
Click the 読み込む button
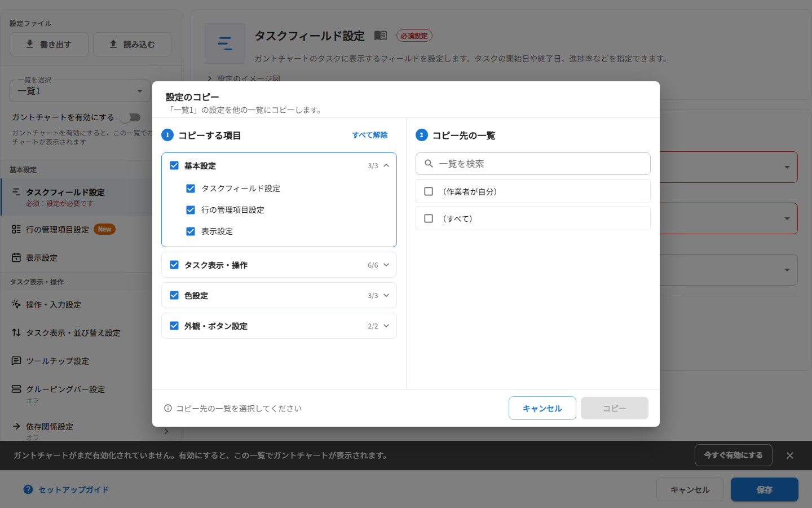[133, 44]
